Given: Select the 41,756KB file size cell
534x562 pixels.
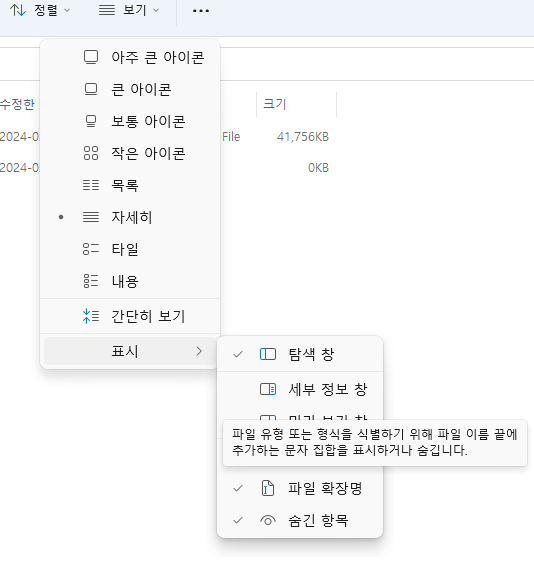Looking at the screenshot, I should coord(302,137).
